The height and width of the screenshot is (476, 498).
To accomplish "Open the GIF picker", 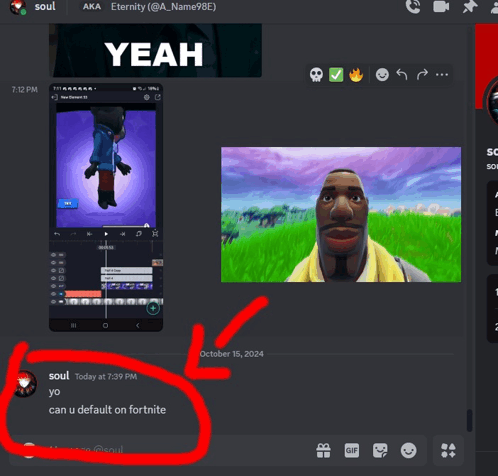I will pyautogui.click(x=352, y=451).
